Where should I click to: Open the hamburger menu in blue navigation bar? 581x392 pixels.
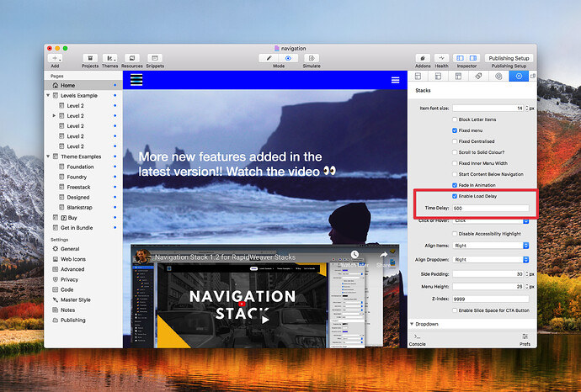396,80
